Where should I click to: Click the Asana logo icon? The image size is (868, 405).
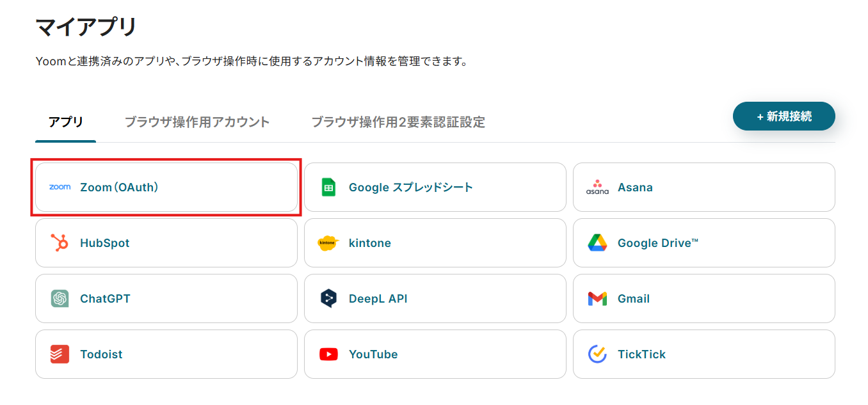tap(597, 187)
